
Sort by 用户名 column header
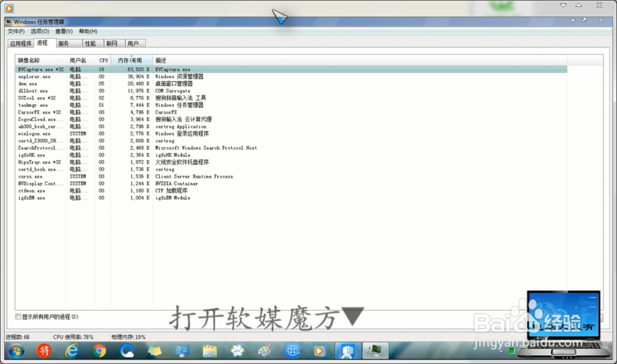point(81,60)
